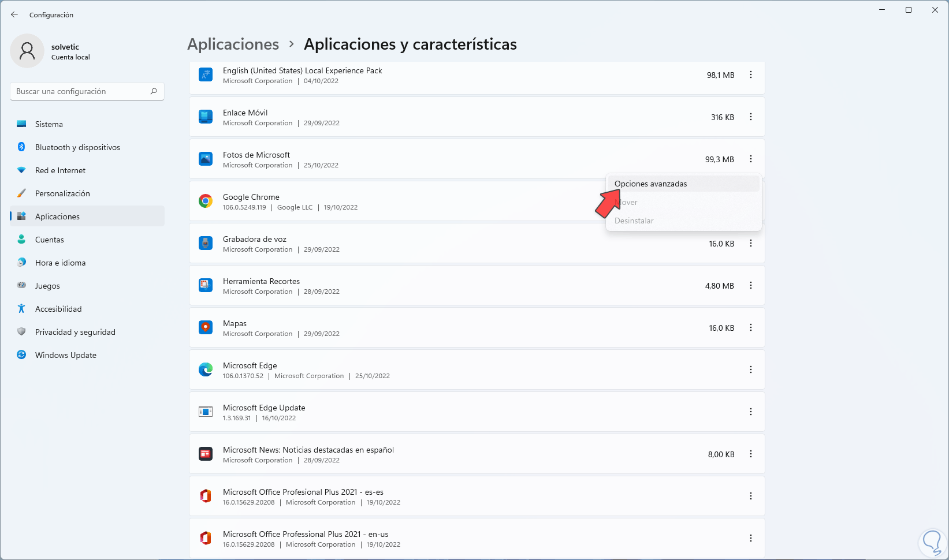
Task: Go back with the arrow button
Action: 14,15
